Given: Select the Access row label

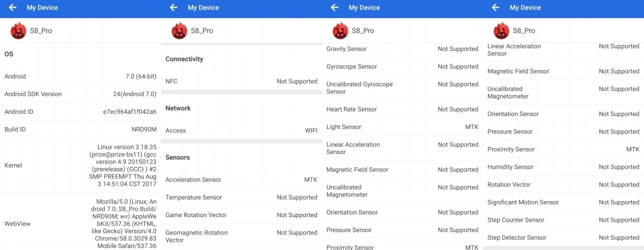Looking at the screenshot, I should click(175, 130).
